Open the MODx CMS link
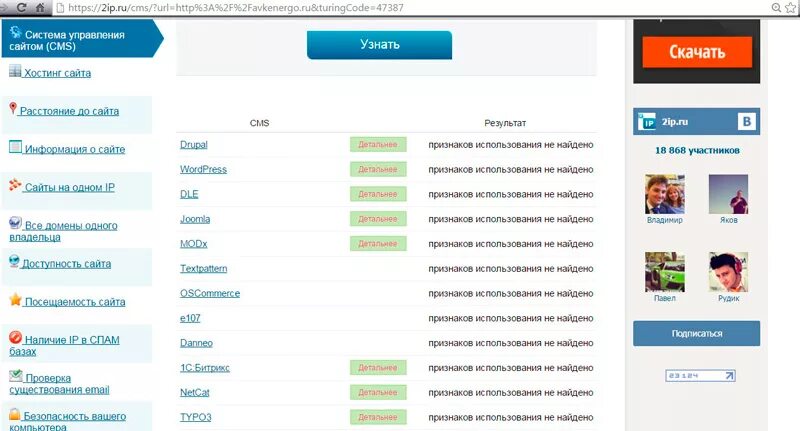This screenshot has width=800, height=431. 193,244
